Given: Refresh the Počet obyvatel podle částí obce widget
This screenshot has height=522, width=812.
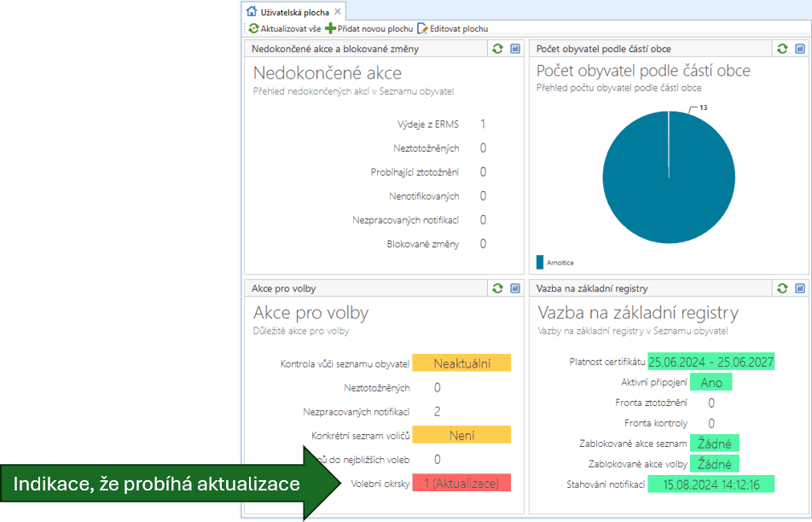Looking at the screenshot, I should click(x=783, y=49).
